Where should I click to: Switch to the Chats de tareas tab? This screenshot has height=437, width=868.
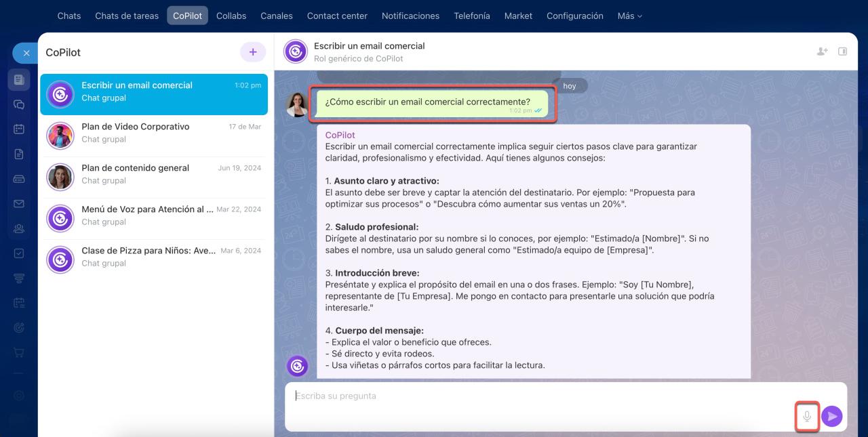[126, 16]
